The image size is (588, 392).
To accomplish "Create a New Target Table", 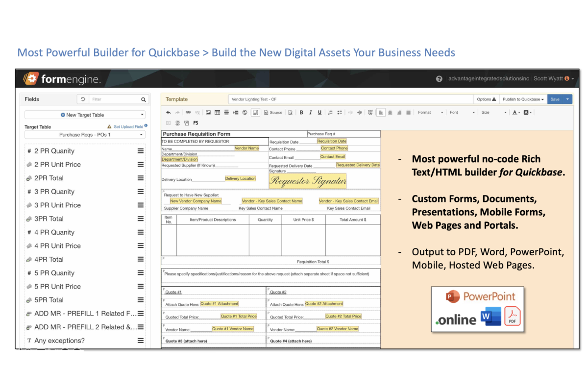I will [84, 115].
